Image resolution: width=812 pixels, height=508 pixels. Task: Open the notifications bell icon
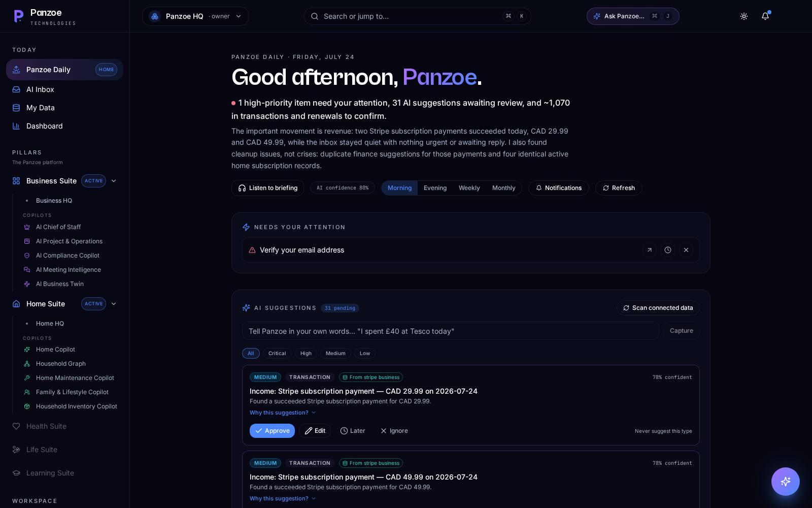pyautogui.click(x=765, y=16)
